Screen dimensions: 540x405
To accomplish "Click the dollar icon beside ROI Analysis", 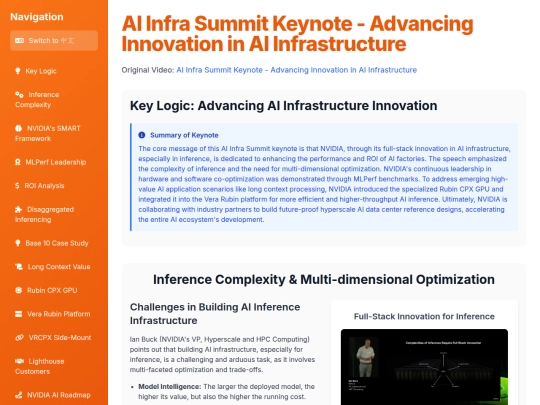I will click(17, 186).
